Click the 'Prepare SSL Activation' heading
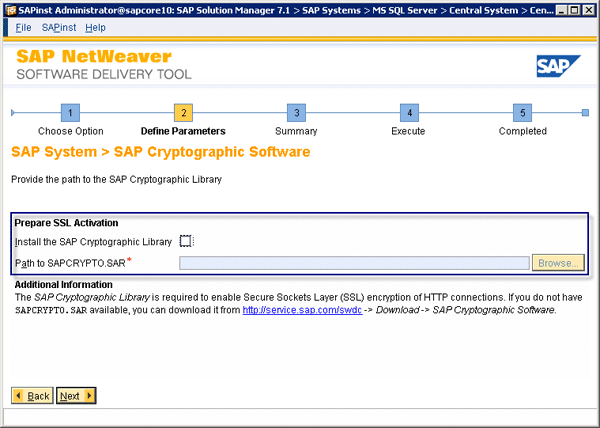The height and width of the screenshot is (428, 600). pyautogui.click(x=66, y=223)
